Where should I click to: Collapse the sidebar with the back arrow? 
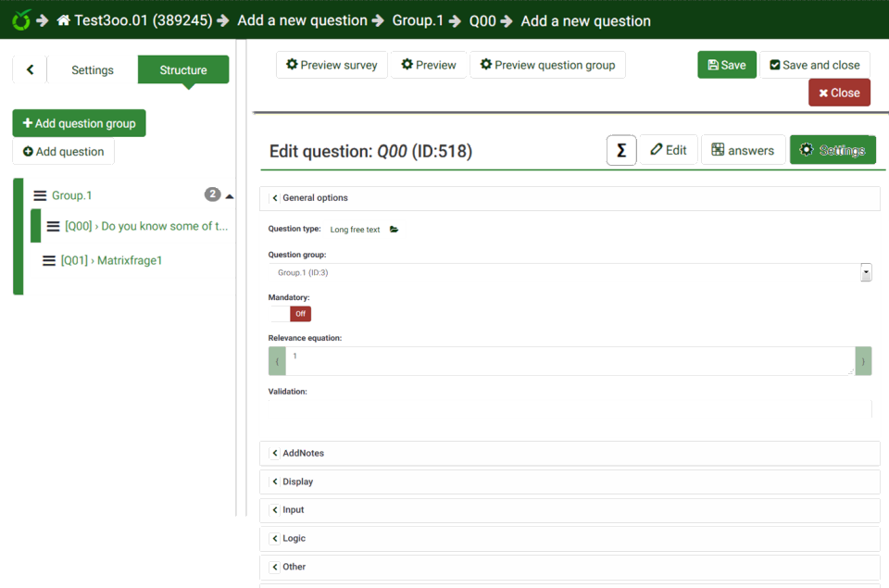[30, 69]
